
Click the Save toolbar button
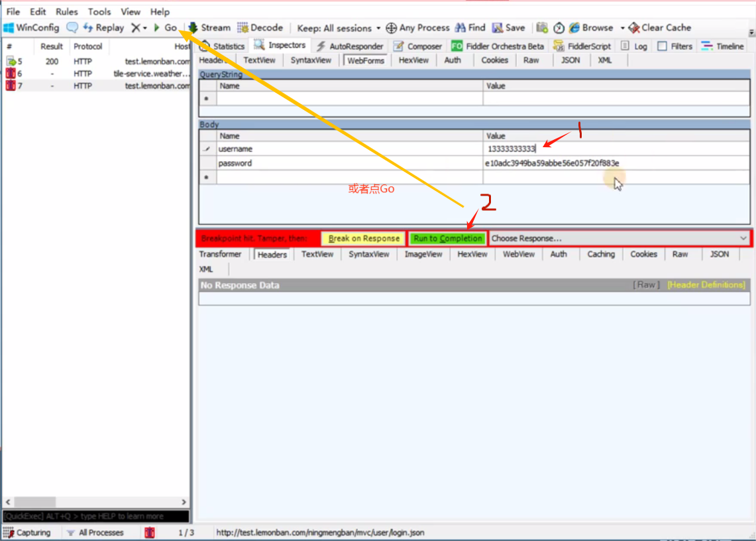pos(508,27)
